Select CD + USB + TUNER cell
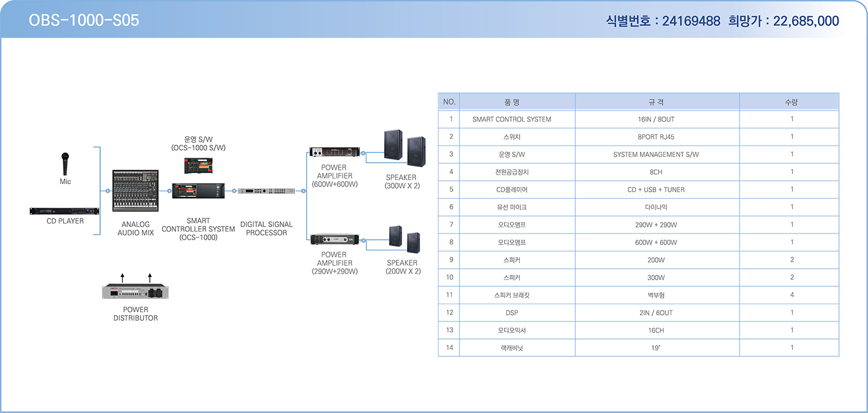868x413 pixels. [x=656, y=189]
